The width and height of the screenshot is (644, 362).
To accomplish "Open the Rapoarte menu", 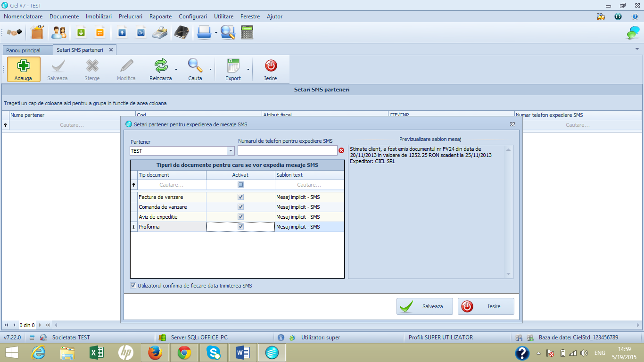I will 160,16.
